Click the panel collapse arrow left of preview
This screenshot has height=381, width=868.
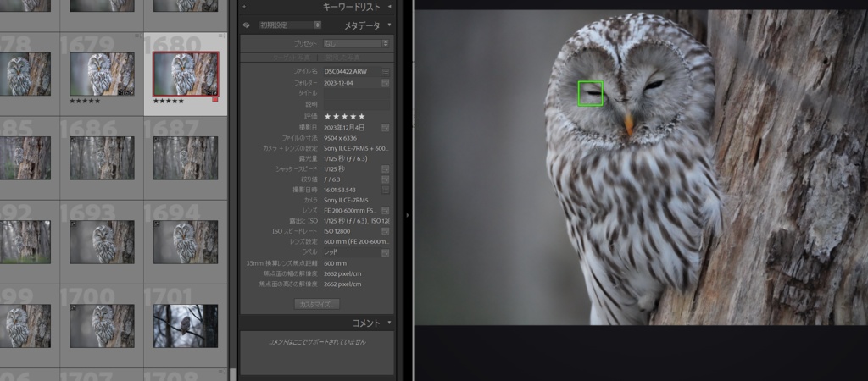(x=408, y=215)
